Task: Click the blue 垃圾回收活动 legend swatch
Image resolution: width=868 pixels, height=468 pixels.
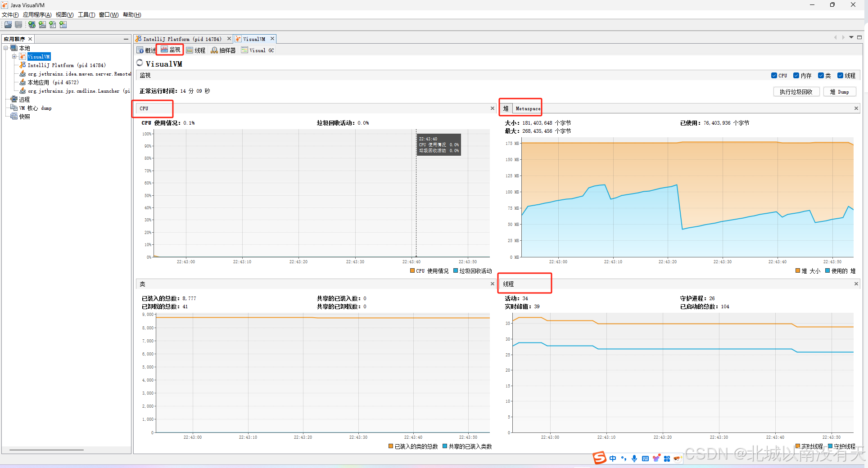Action: point(456,271)
